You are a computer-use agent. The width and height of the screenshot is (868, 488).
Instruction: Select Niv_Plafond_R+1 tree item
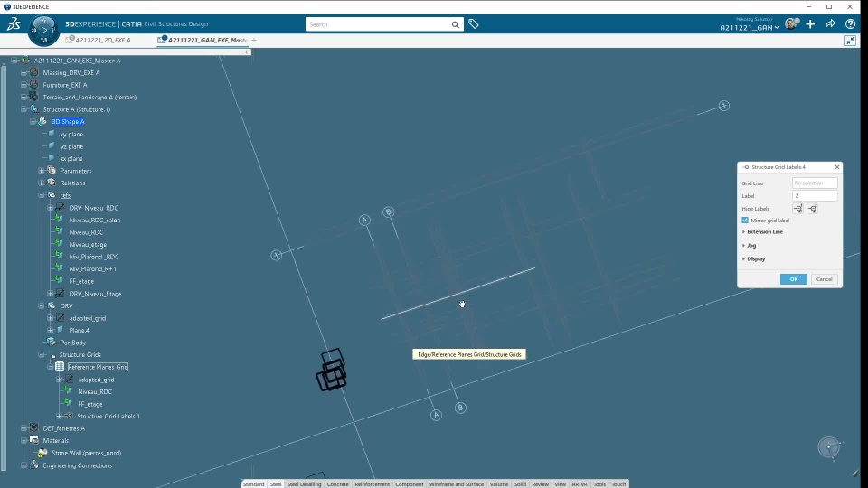coord(92,268)
